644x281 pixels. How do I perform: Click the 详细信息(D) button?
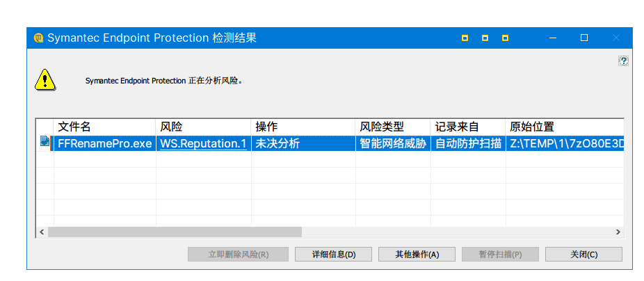click(334, 255)
